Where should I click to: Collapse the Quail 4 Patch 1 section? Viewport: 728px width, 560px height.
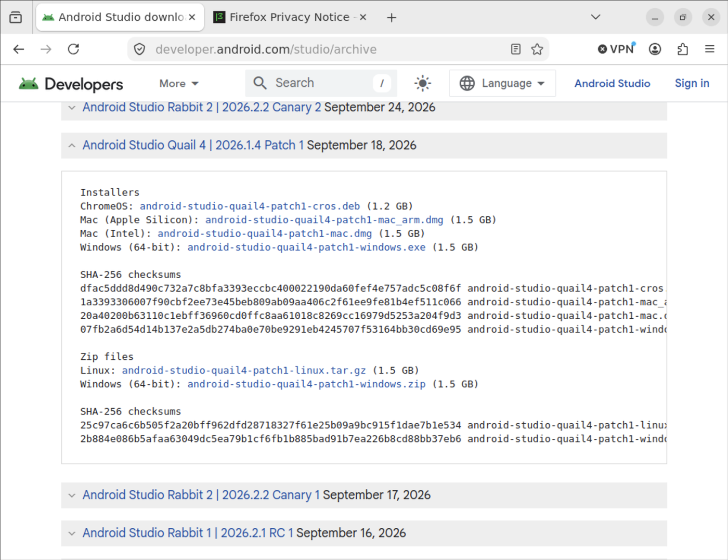(72, 146)
